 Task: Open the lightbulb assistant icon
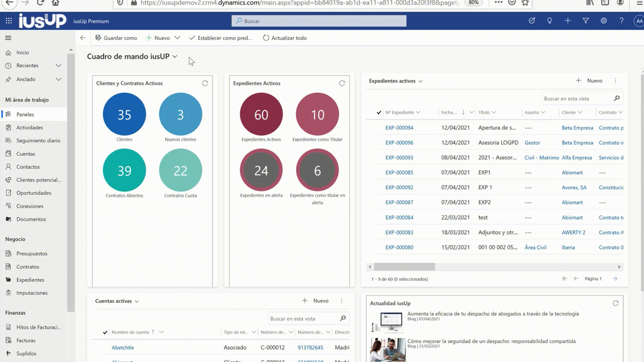(x=549, y=21)
